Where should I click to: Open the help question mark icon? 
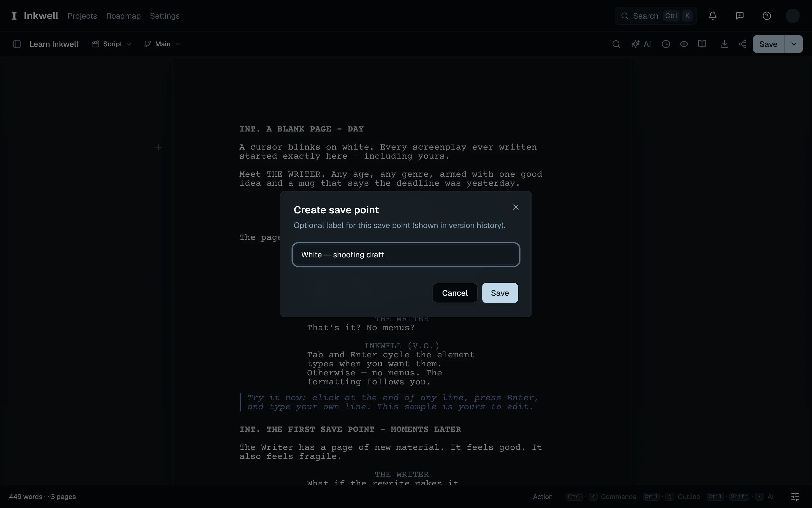pyautogui.click(x=767, y=16)
